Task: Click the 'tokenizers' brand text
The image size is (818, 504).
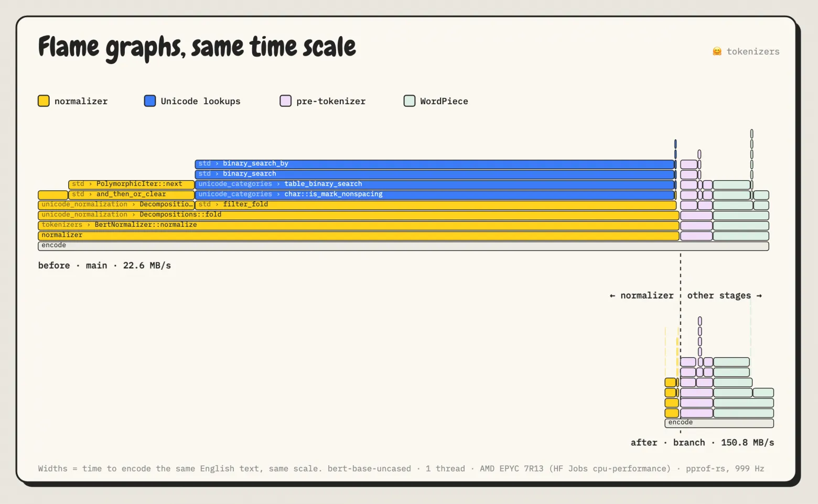Action: coord(753,51)
